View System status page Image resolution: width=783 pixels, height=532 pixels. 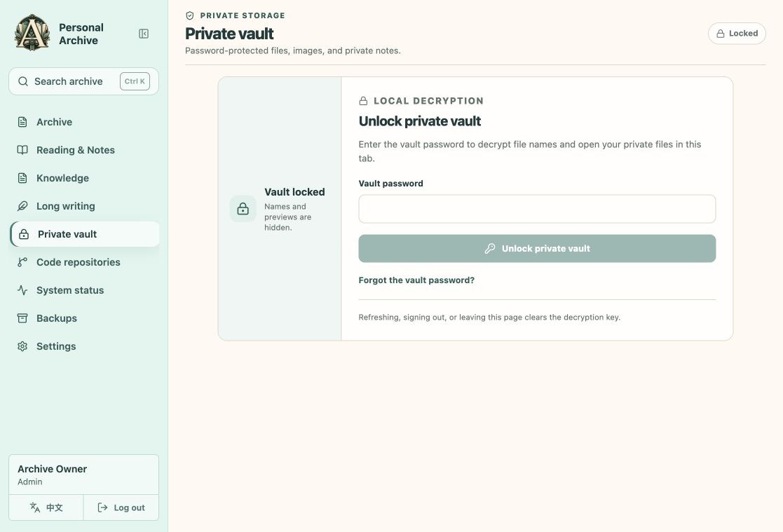(84, 290)
